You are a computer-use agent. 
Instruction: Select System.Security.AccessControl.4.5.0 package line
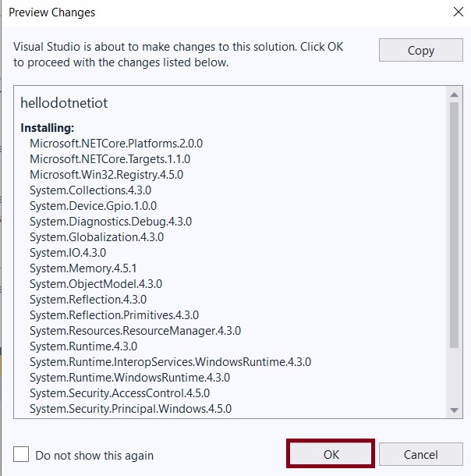coord(119,393)
